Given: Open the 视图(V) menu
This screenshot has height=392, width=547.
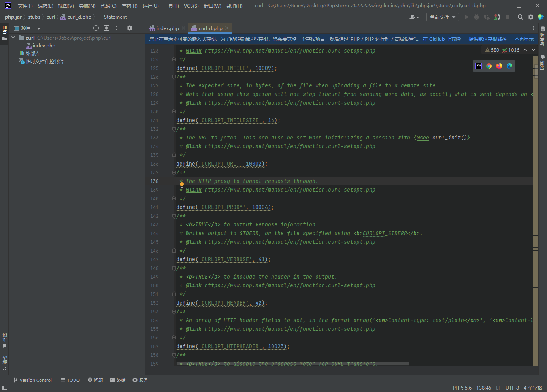Looking at the screenshot, I should click(x=66, y=6).
